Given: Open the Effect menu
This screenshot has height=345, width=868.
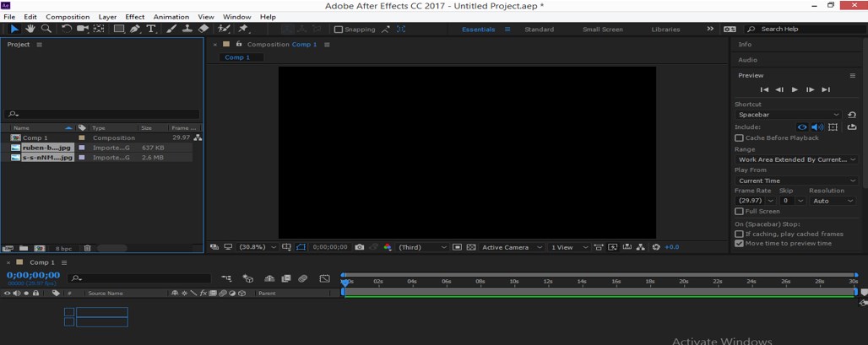Looking at the screenshot, I should coord(134,17).
